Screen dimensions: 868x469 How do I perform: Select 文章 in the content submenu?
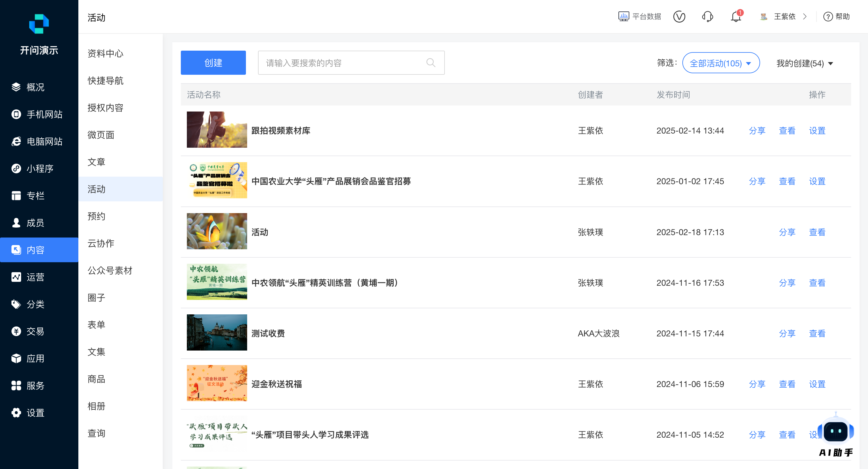pos(97,162)
